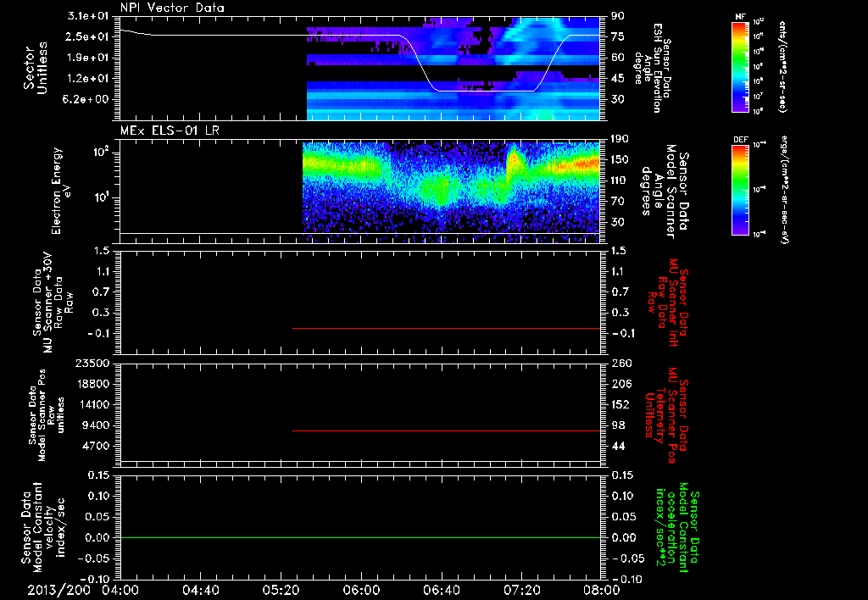Click the "NPI Vector Data" panel title
868x600 pixels.
point(172,8)
